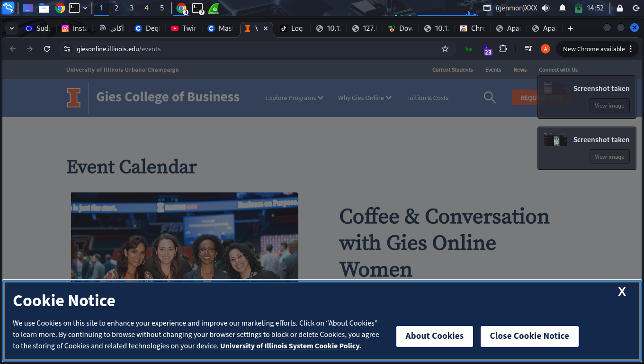Open the Chrome profile avatar A
This screenshot has height=364, width=644.
[546, 49]
